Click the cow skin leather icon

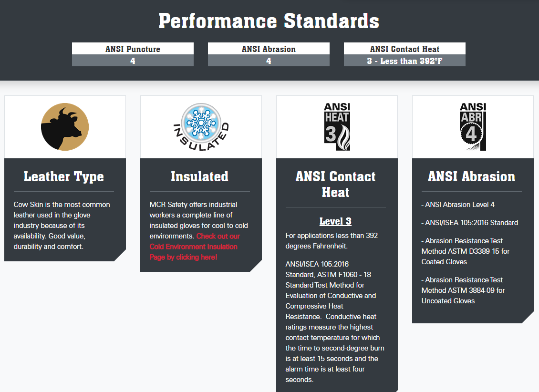[x=65, y=127]
